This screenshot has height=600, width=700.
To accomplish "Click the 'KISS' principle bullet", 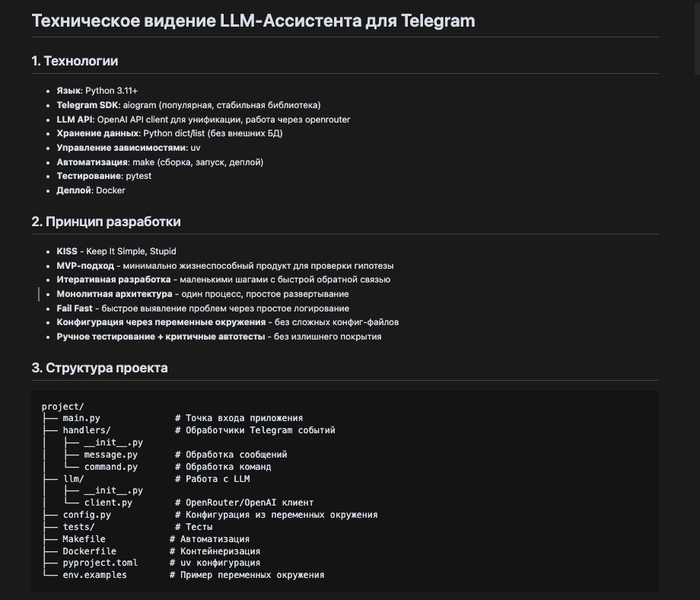I will 116,251.
